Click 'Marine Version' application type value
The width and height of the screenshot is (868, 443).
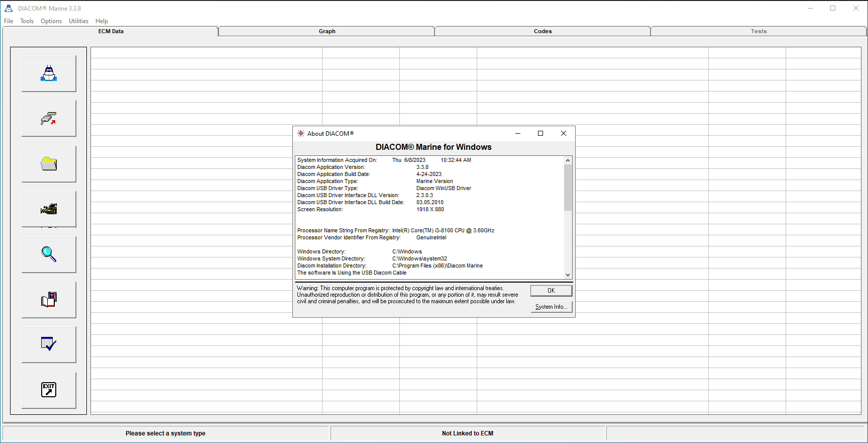click(x=435, y=182)
